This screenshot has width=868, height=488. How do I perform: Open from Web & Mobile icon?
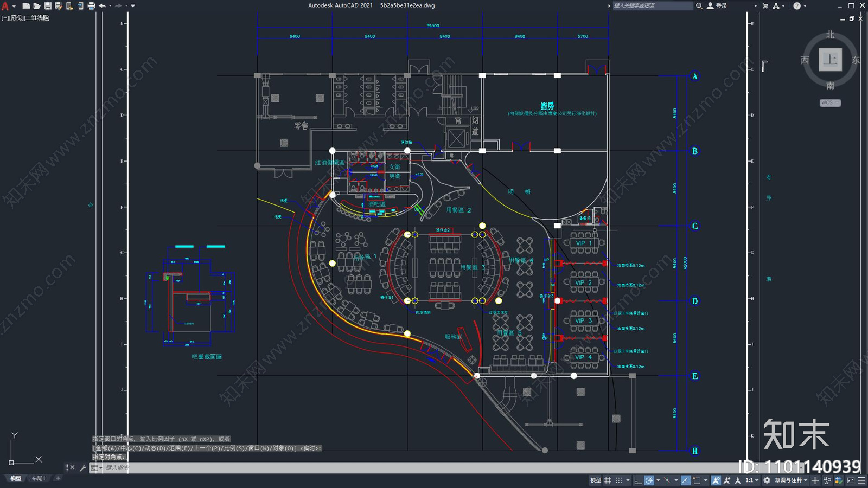point(69,5)
